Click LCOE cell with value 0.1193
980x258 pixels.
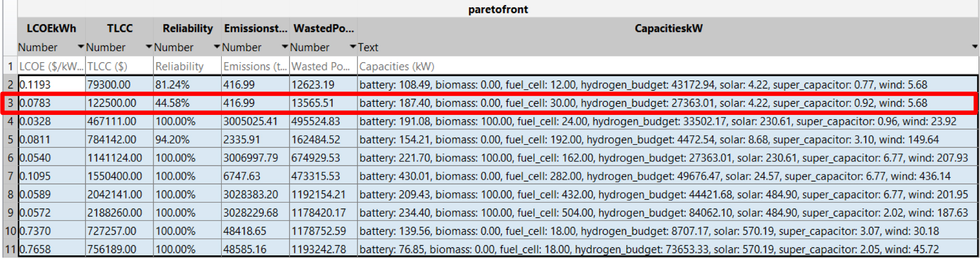coord(52,85)
